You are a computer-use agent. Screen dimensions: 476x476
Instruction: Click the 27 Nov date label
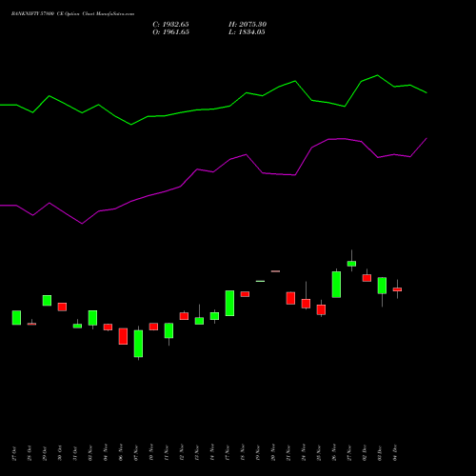(349, 453)
